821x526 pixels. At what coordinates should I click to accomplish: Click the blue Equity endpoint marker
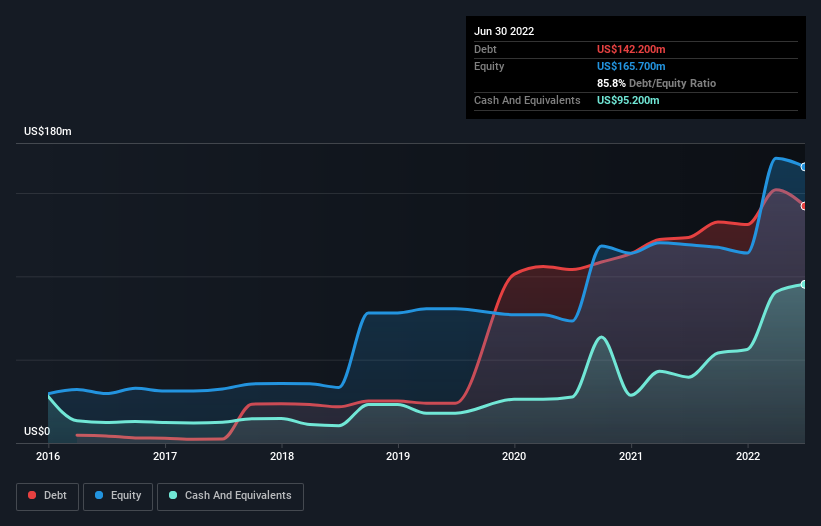(x=804, y=167)
